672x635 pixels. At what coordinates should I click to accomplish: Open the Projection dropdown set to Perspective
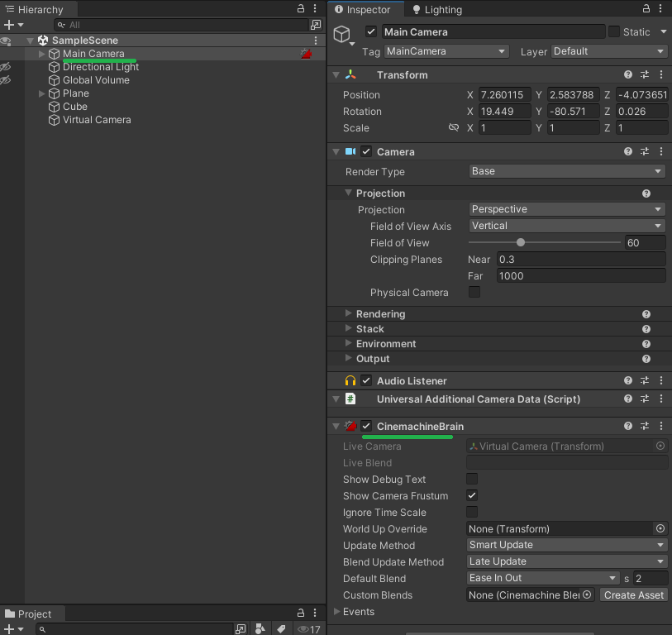[567, 209]
